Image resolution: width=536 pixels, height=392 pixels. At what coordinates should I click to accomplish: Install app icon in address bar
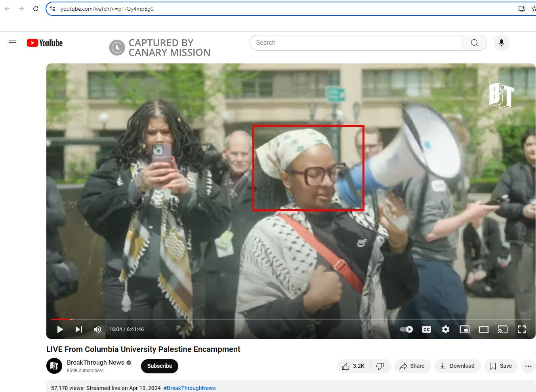pyautogui.click(x=522, y=9)
